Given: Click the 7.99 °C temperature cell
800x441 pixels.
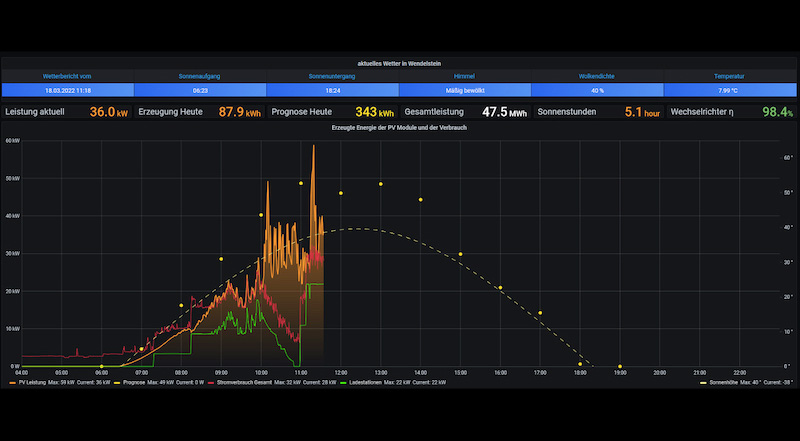Looking at the screenshot, I should pyautogui.click(x=729, y=89).
